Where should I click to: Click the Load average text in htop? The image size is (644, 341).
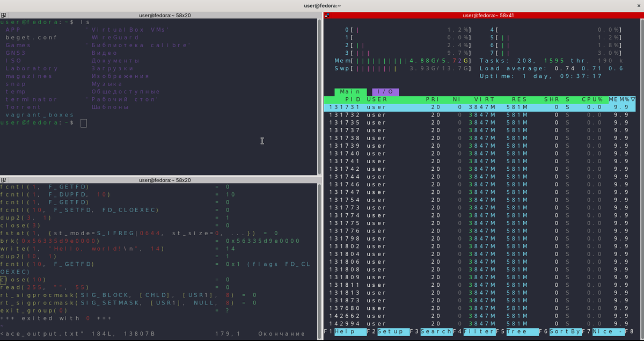[x=552, y=69]
